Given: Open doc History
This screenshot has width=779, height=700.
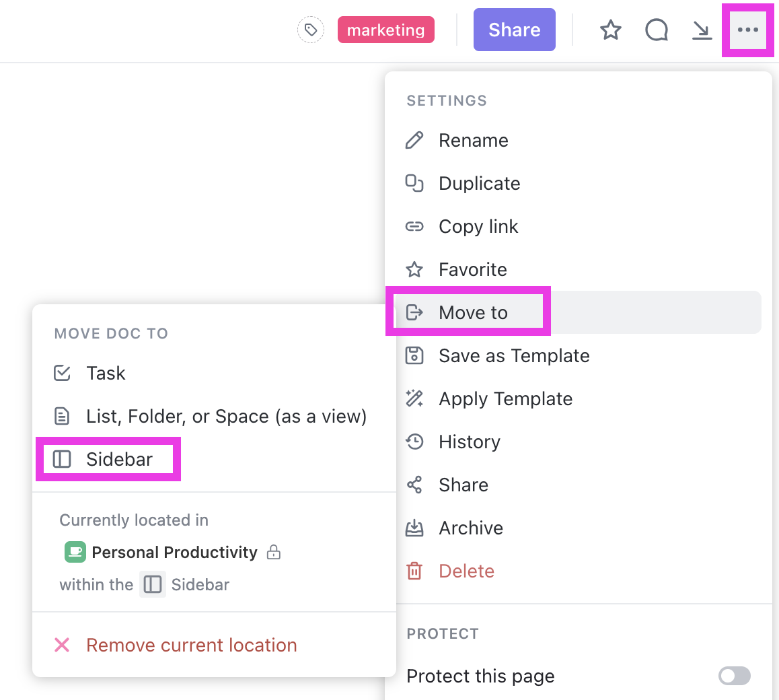Looking at the screenshot, I should 469,442.
